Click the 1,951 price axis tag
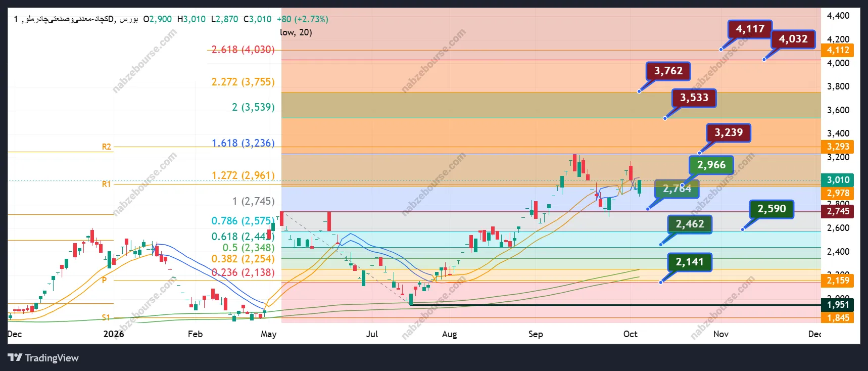Image resolution: width=868 pixels, height=371 pixels. (x=838, y=305)
